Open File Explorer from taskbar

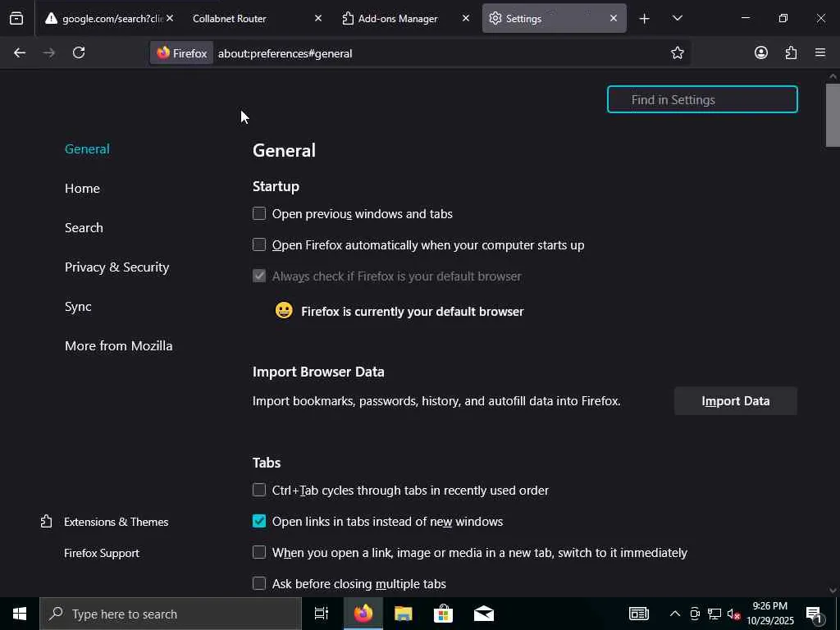(404, 614)
